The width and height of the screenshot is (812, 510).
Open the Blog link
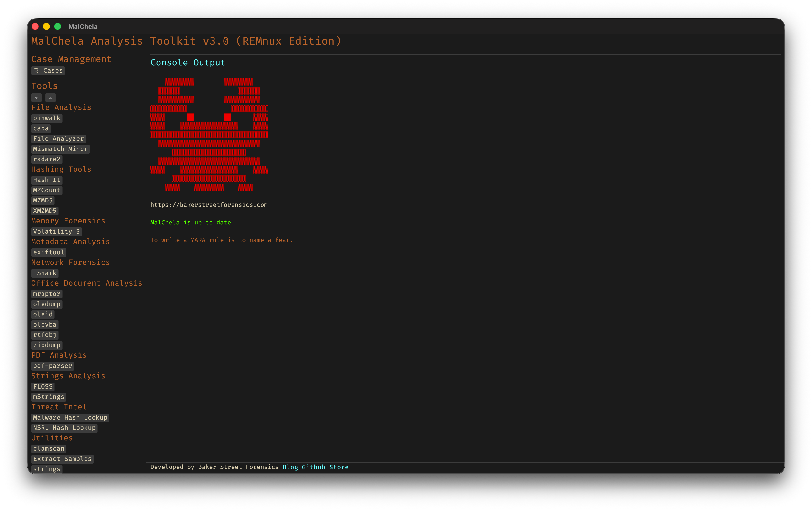pyautogui.click(x=290, y=467)
